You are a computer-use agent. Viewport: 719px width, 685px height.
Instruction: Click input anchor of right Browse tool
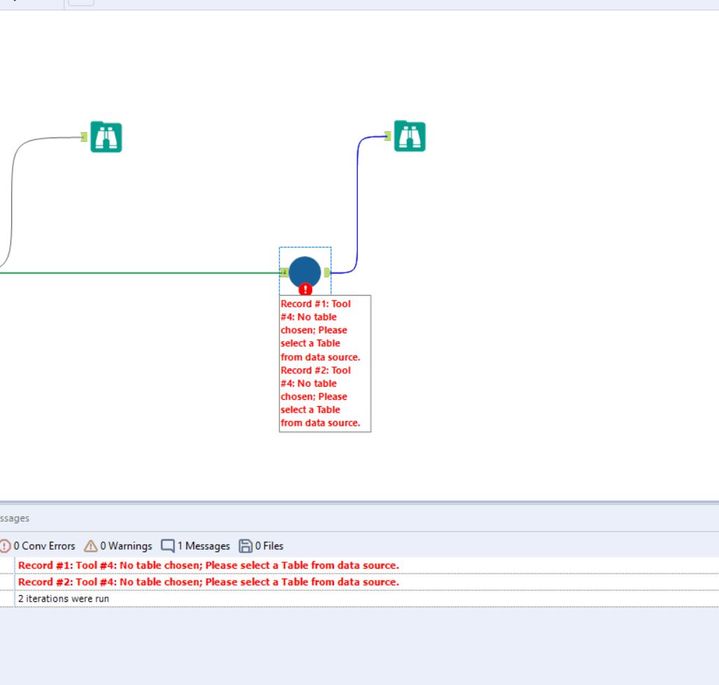click(387, 136)
